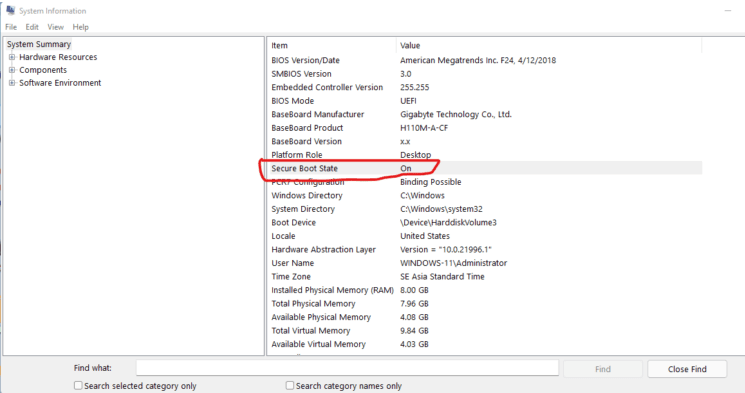Click the Find button
The width and height of the screenshot is (745, 393).
602,369
